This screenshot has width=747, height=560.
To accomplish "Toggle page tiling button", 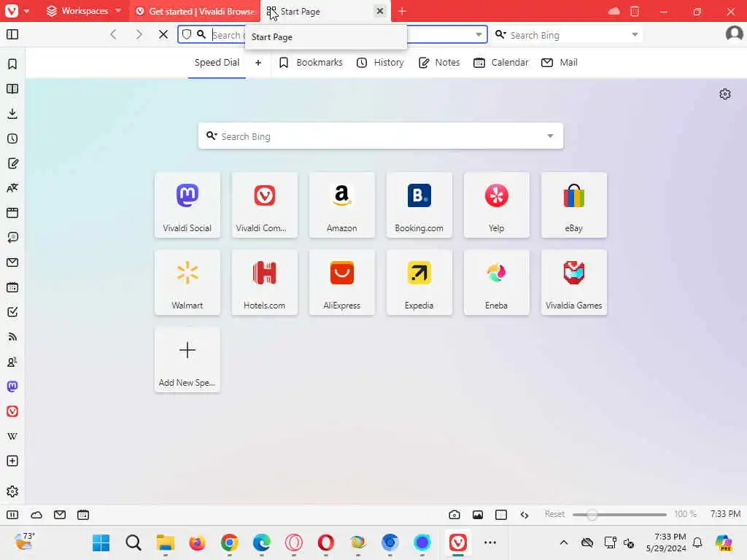I will [500, 514].
